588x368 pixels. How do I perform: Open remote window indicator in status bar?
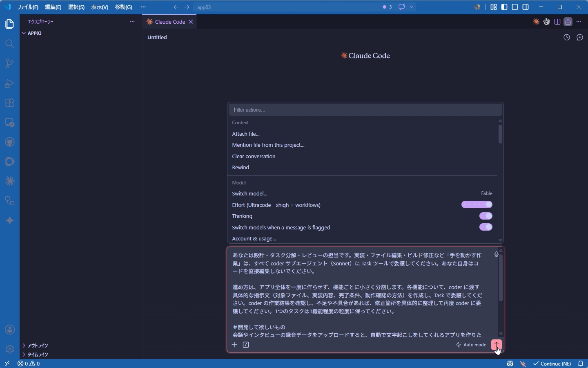coord(7,364)
